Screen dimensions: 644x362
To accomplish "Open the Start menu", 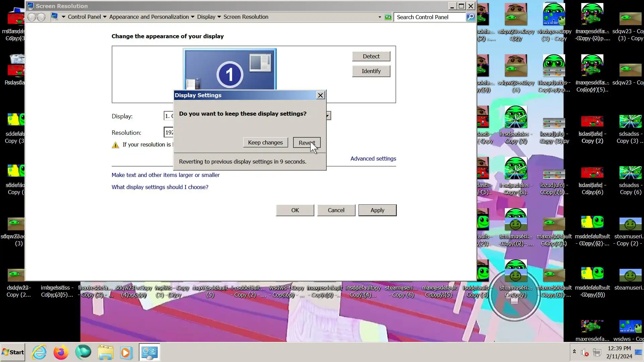I will point(13,352).
